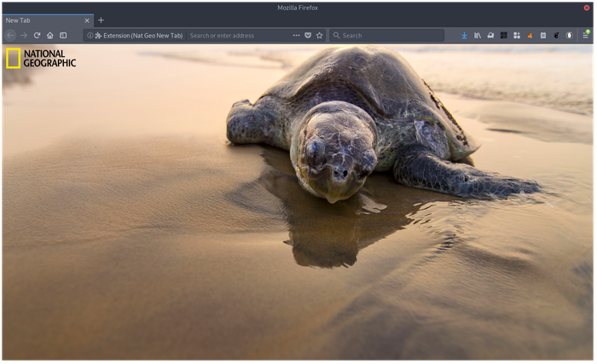The image size is (597, 364).
Task: Open the Downloads panel
Action: [464, 36]
